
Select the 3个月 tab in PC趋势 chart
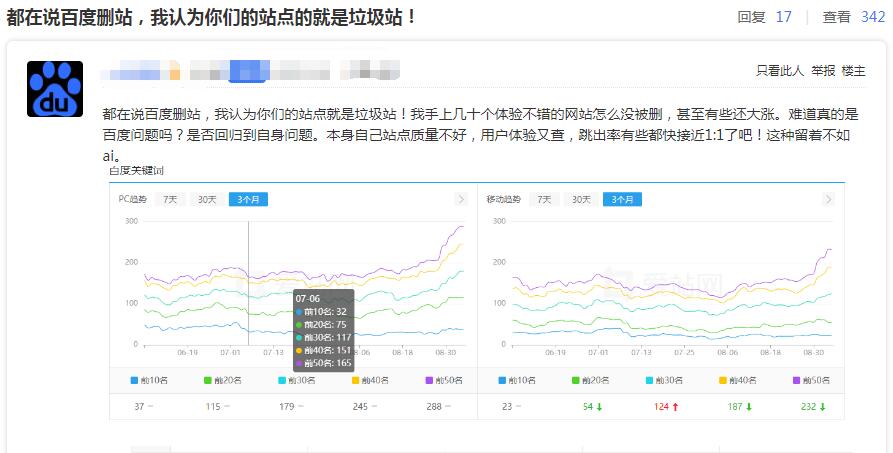click(x=248, y=199)
